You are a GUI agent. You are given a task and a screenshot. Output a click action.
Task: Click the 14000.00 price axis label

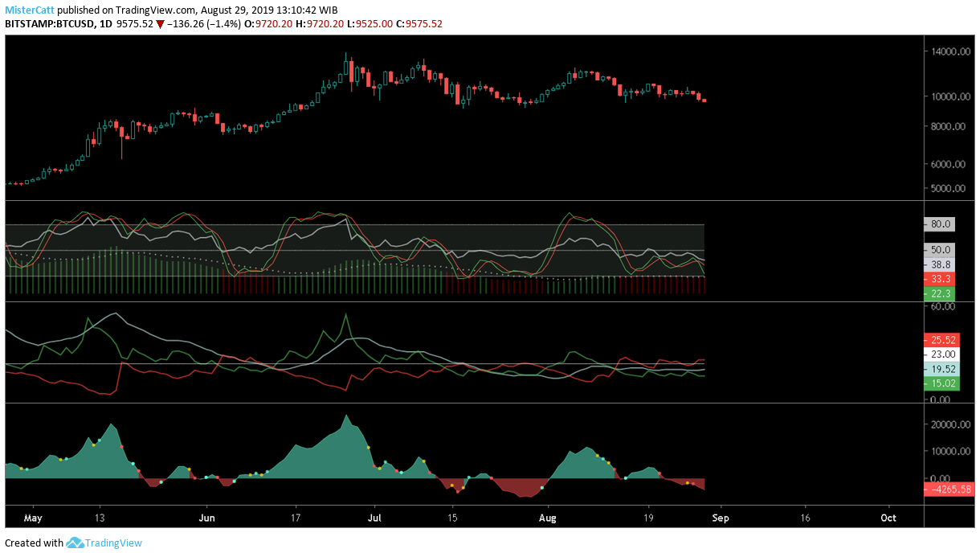pos(951,51)
